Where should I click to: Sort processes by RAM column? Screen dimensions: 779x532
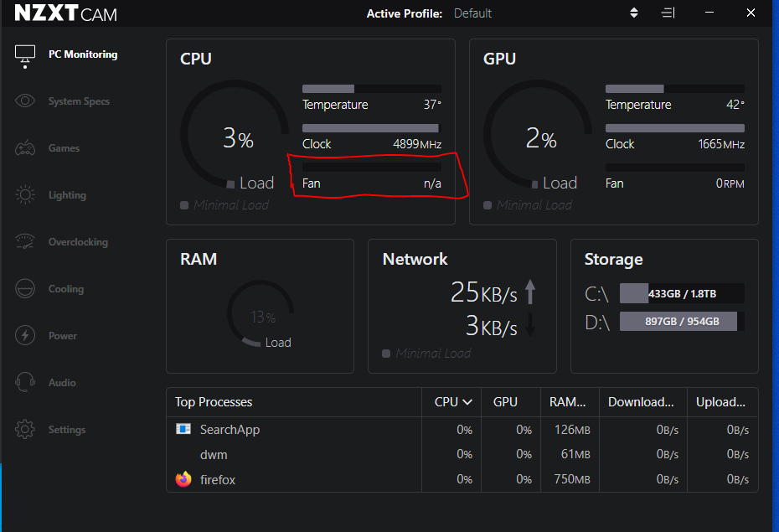(x=567, y=402)
